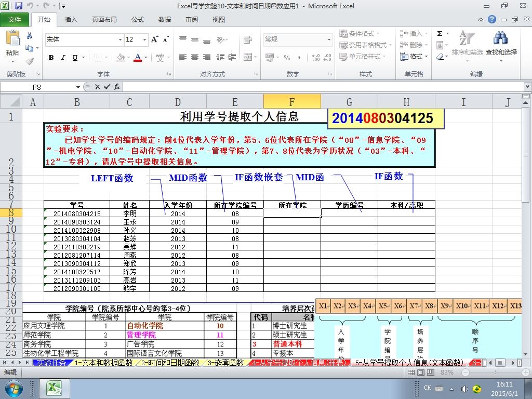Open sheet tab 2-时间和日期函数
The image size is (532, 399).
pos(170,363)
